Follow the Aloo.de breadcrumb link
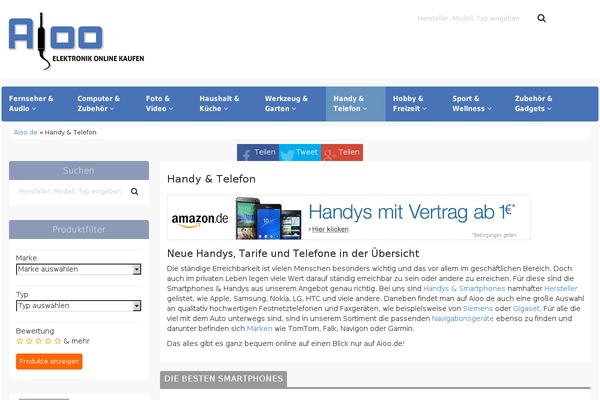 [x=25, y=132]
